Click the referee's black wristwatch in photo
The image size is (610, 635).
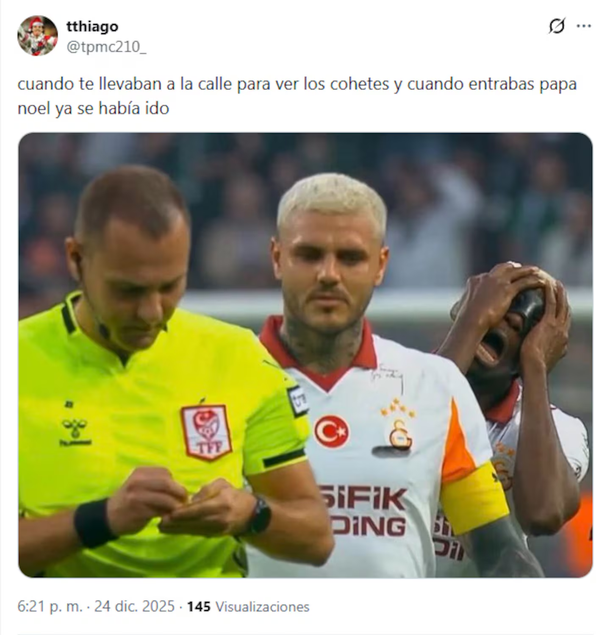point(260,515)
